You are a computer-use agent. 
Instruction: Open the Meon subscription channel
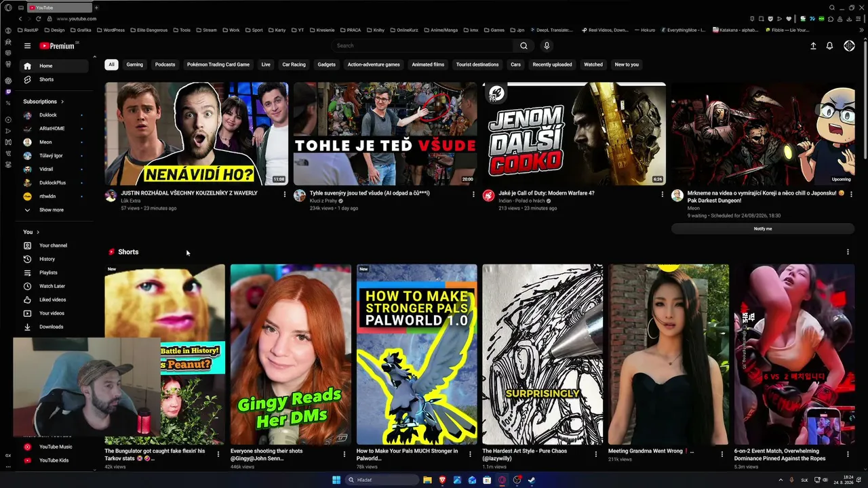[x=54, y=142]
